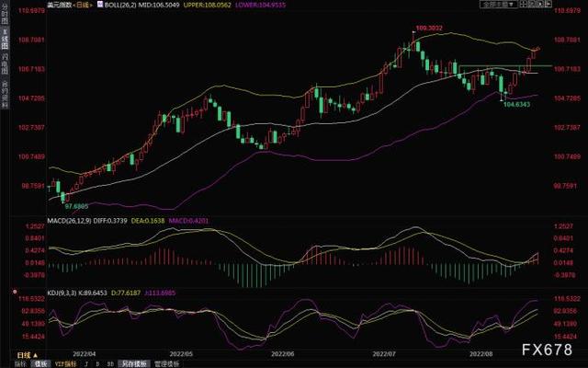Open the 合约资料 side tab

click(5, 95)
